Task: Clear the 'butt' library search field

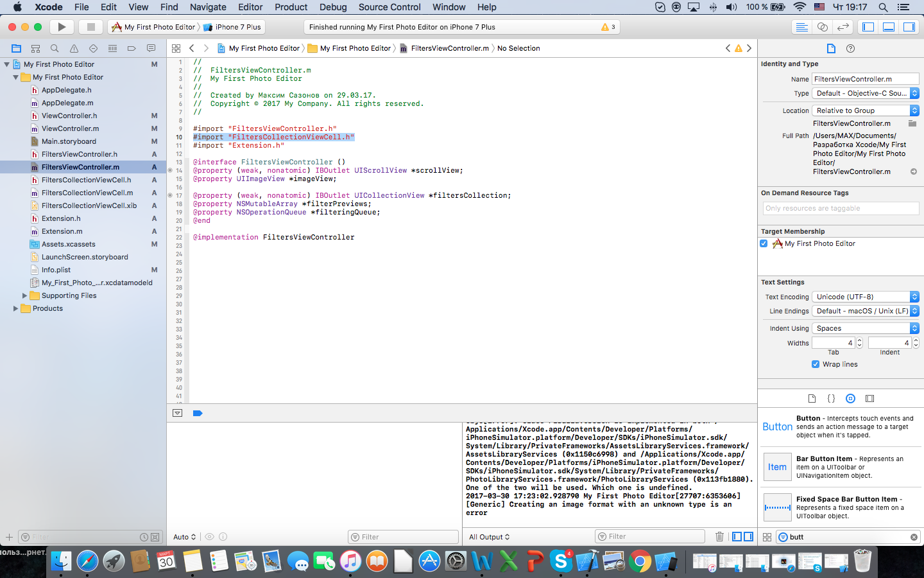Action: [x=914, y=537]
